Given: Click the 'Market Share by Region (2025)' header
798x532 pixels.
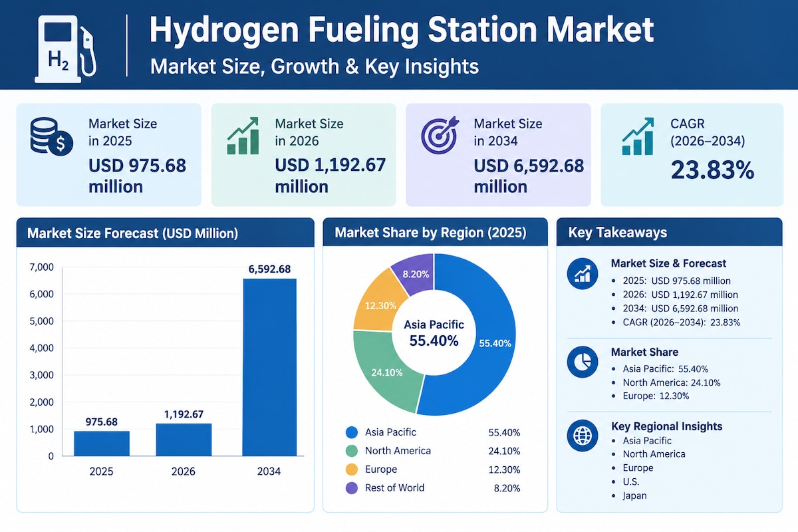Looking at the screenshot, I should click(430, 233).
